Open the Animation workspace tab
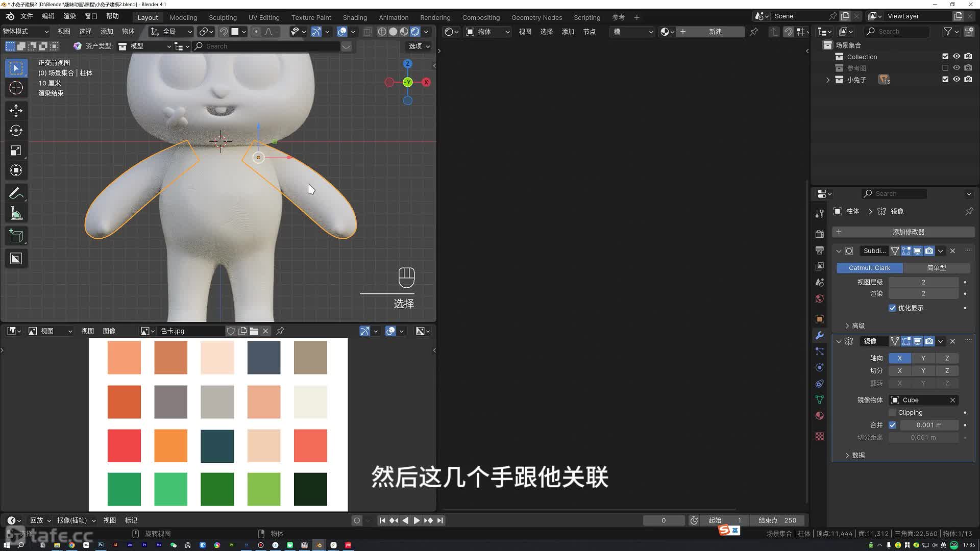Viewport: 980px width, 551px height. [393, 17]
